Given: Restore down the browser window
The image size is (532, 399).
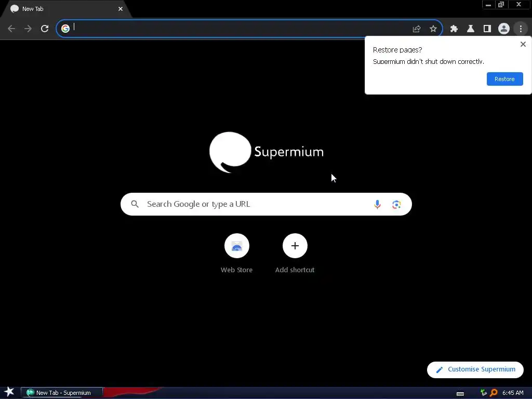Looking at the screenshot, I should pyautogui.click(x=501, y=5).
